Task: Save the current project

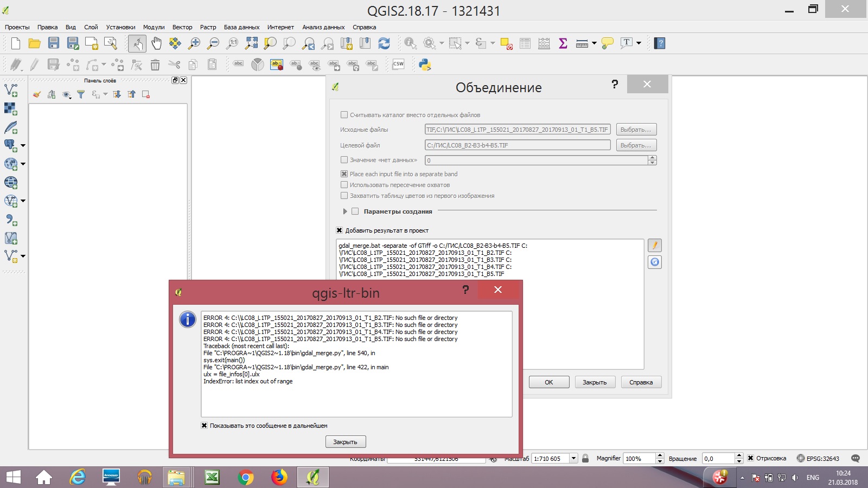Action: (x=53, y=43)
